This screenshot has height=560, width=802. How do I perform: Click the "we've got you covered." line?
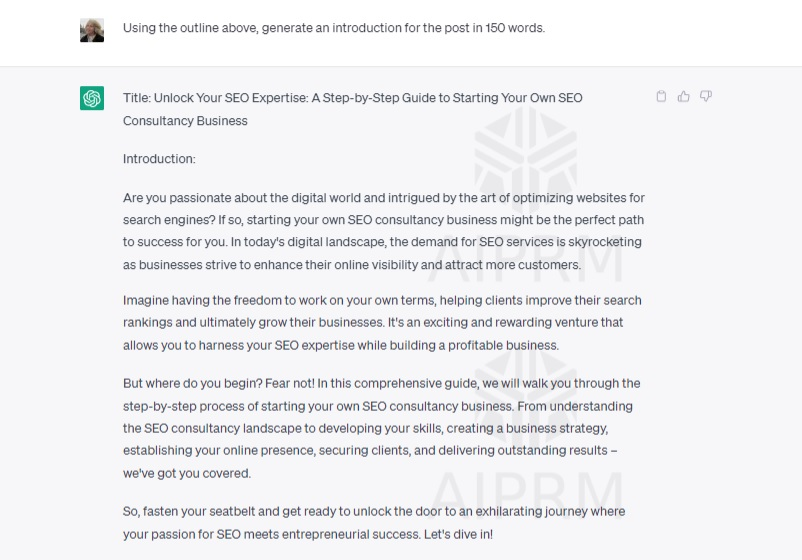pyautogui.click(x=186, y=473)
